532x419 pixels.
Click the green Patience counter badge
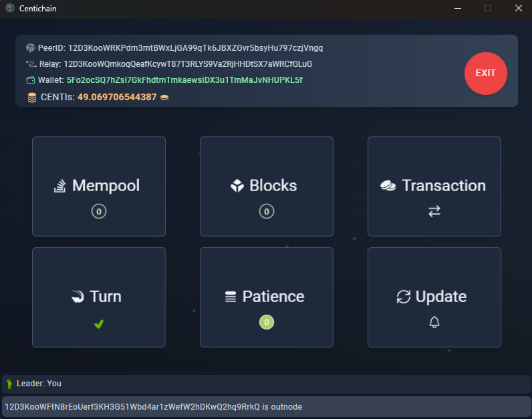(267, 322)
